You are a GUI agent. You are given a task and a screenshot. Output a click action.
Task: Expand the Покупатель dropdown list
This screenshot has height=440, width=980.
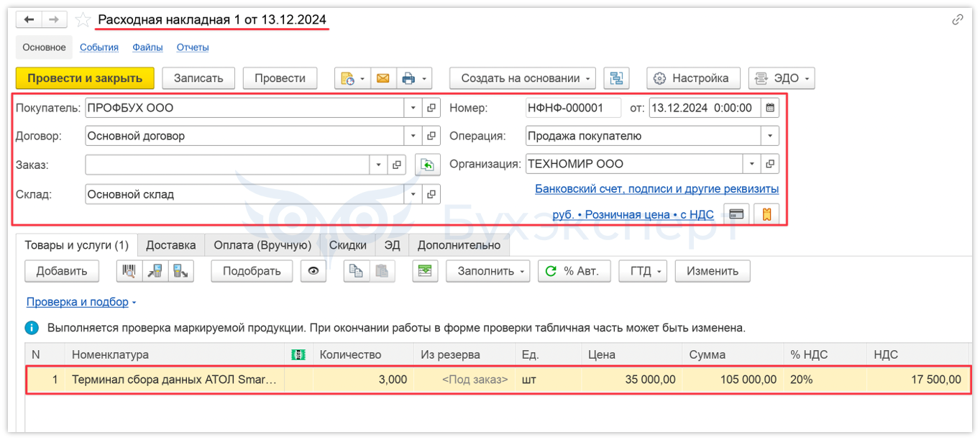pyautogui.click(x=413, y=108)
